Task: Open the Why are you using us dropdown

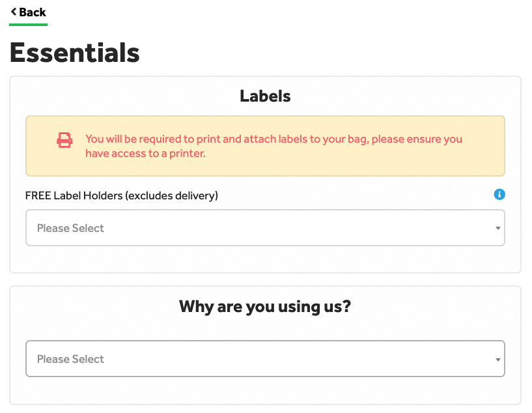Action: pyautogui.click(x=265, y=359)
